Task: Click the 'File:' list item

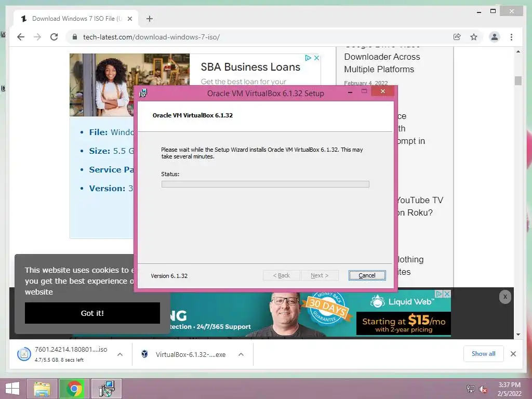Action: tap(111, 132)
